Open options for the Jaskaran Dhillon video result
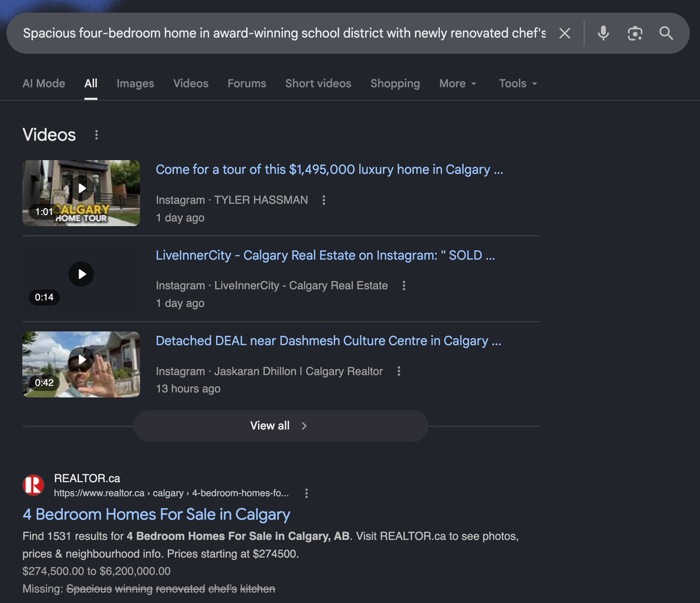700x603 pixels. 399,371
